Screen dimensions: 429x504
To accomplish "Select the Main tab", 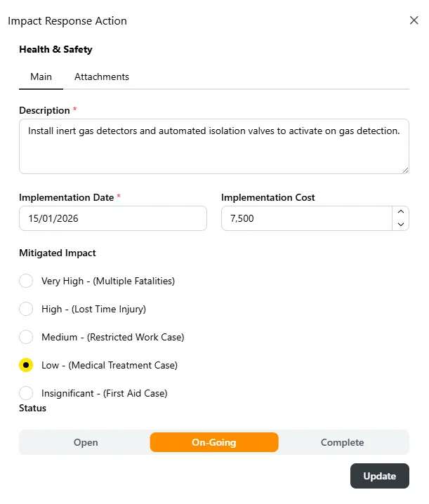I will [x=41, y=77].
